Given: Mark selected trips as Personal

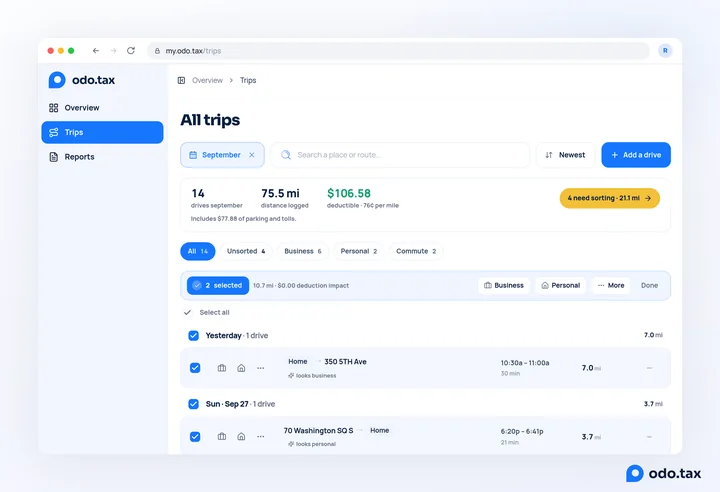Looking at the screenshot, I should (x=561, y=285).
